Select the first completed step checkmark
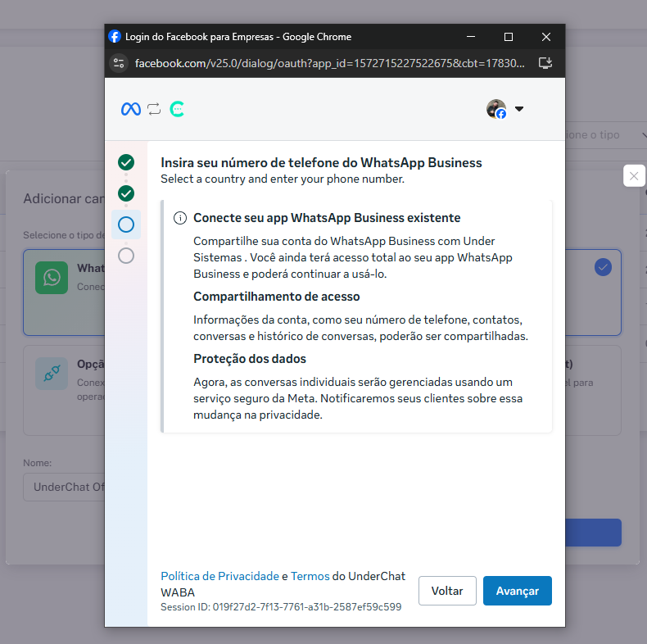 pos(126,162)
